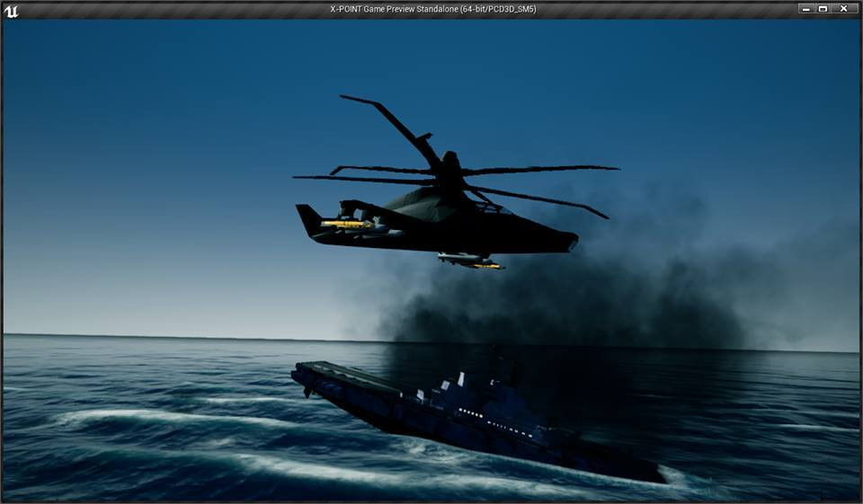The width and height of the screenshot is (863, 504).
Task: Click the Unreal Engine logo icon
Action: tap(11, 11)
